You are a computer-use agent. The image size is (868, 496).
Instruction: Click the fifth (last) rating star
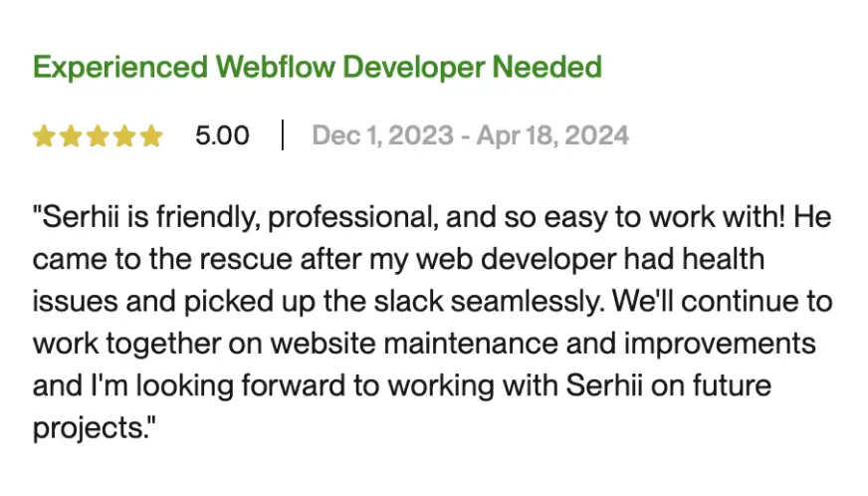tap(151, 135)
